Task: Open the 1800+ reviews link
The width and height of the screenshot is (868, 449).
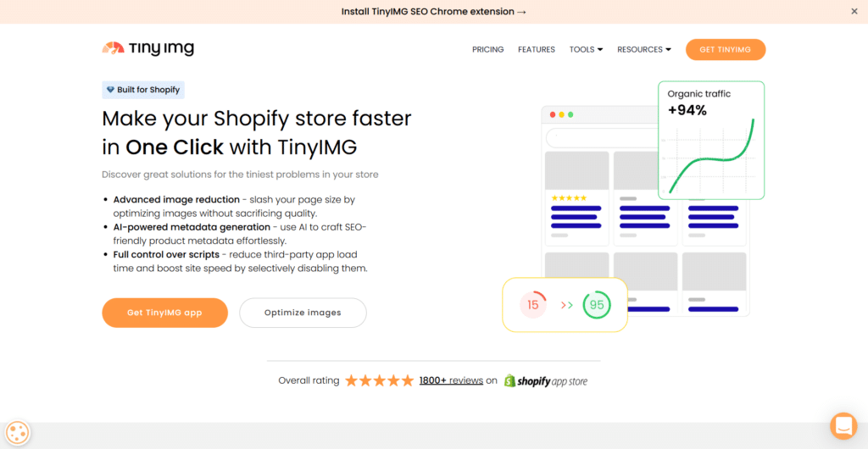Action: (451, 380)
